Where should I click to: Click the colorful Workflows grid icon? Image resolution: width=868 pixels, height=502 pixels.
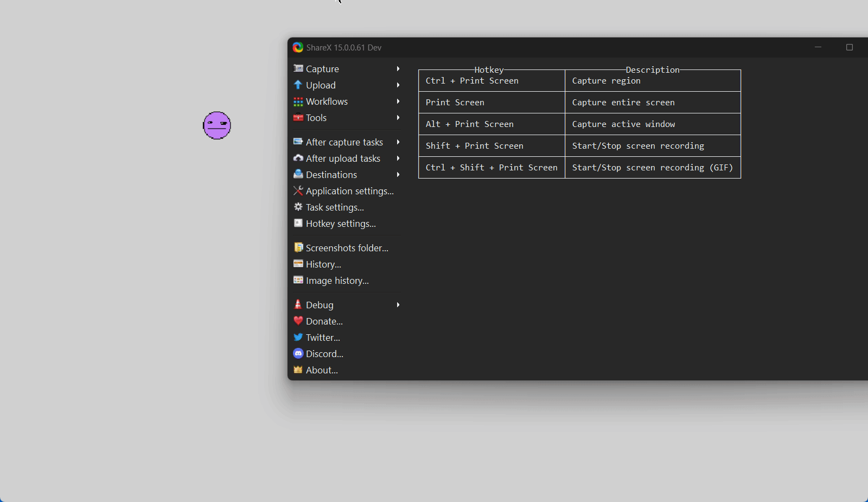(298, 101)
